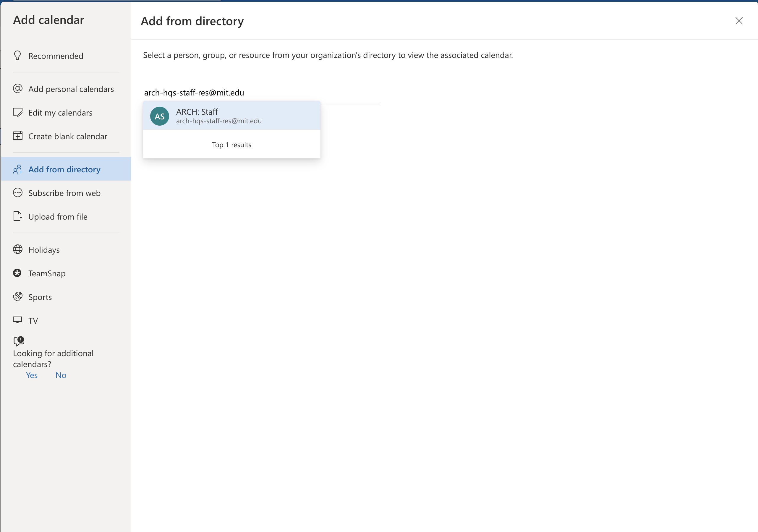Open the Recommended section

click(66, 56)
